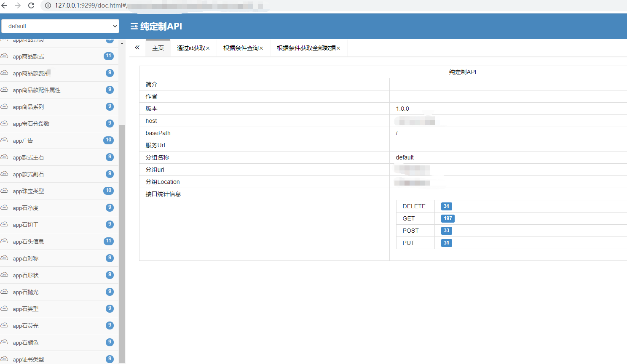627x364 pixels.
Task: Close the 根据条件获取全部数据 tab
Action: click(338, 48)
